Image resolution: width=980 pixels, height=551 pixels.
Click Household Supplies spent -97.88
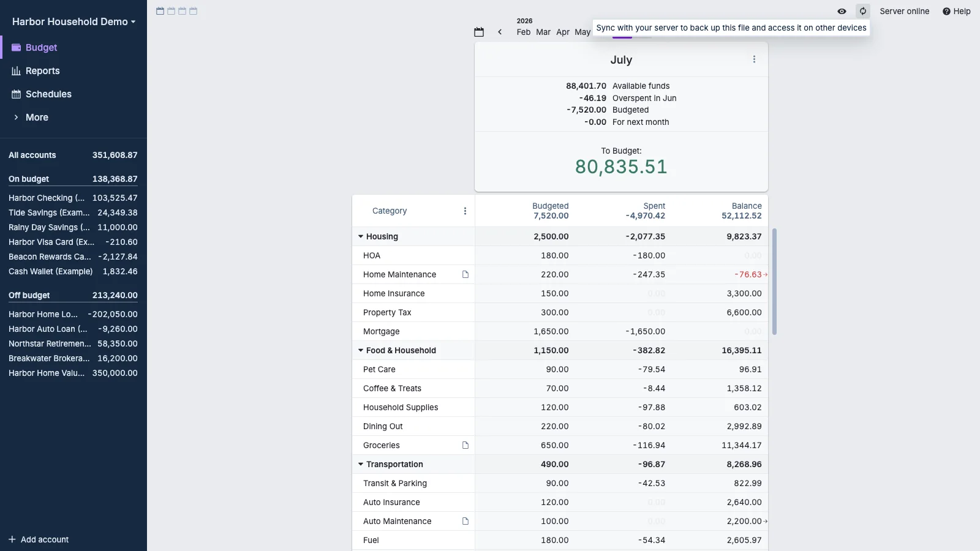(651, 407)
